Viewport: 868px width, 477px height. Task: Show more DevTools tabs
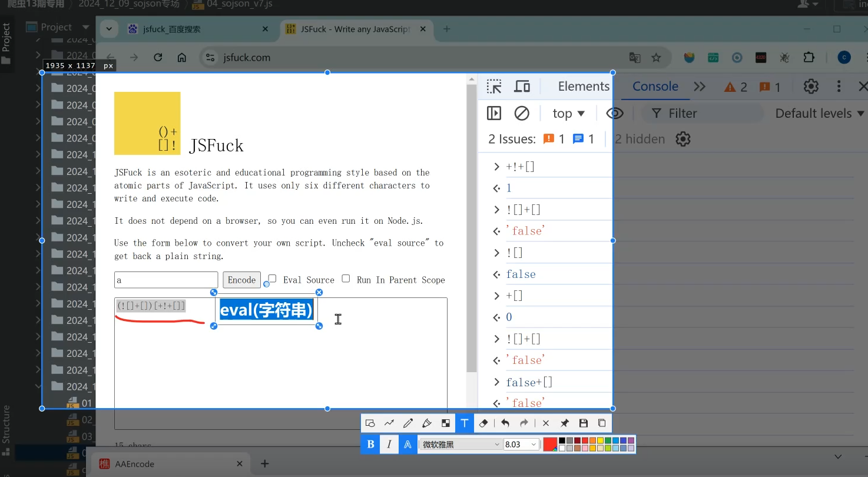700,87
